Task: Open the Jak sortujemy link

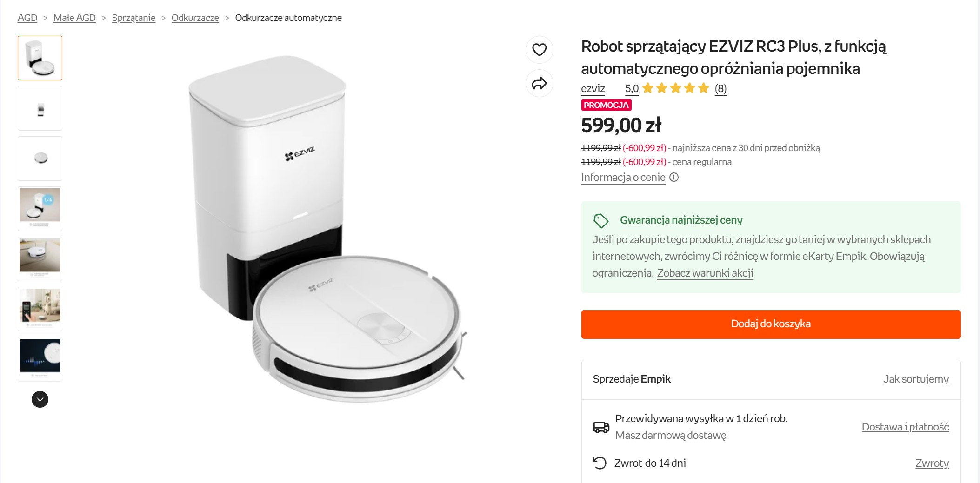Action: [x=916, y=379]
